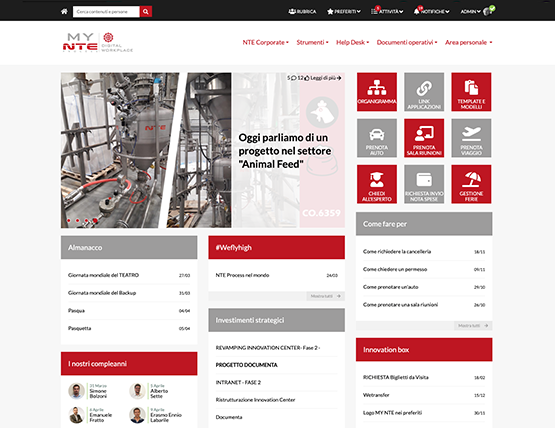Viewport: 555px width, 428px height.
Task: Select the first carousel dot
Action: [x=69, y=220]
